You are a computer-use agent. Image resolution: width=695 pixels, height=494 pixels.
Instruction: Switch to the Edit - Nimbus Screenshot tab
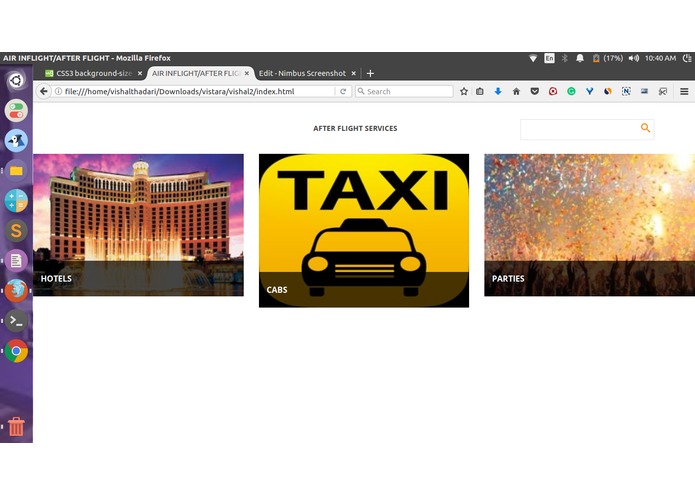[x=302, y=73]
